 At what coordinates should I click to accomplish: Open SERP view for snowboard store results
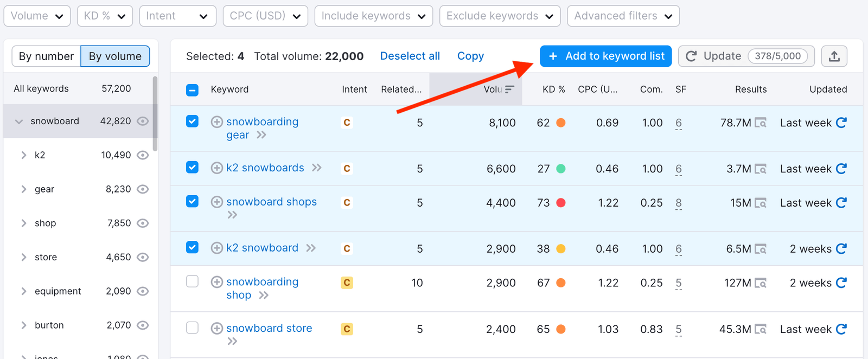coord(761,329)
